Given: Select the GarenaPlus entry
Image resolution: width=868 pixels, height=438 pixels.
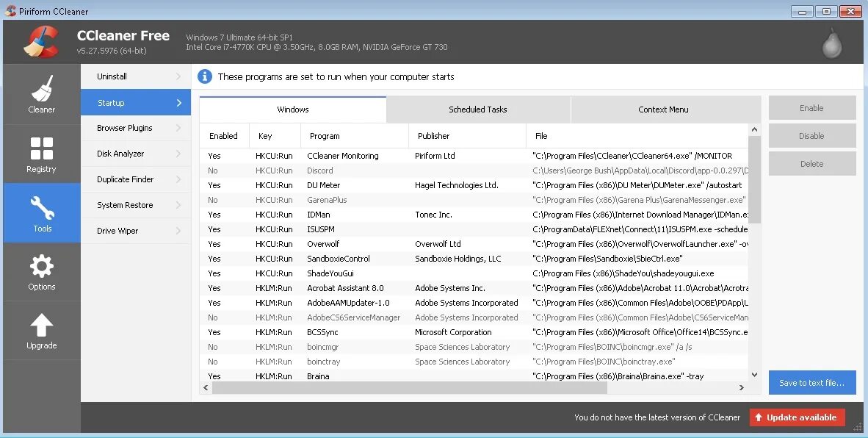Looking at the screenshot, I should [x=474, y=200].
